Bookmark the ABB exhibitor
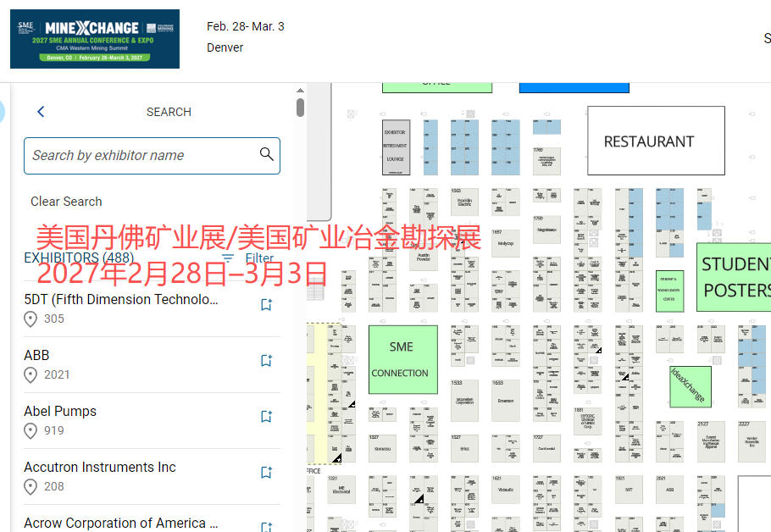This screenshot has width=771, height=532. [x=266, y=361]
